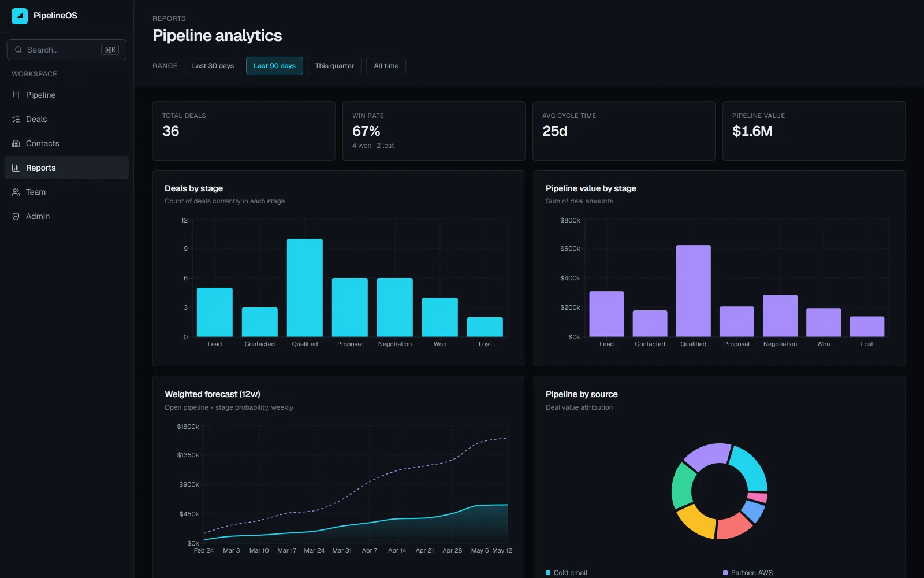Click the Total Deals value 36
This screenshot has height=578, width=924.
coord(170,131)
